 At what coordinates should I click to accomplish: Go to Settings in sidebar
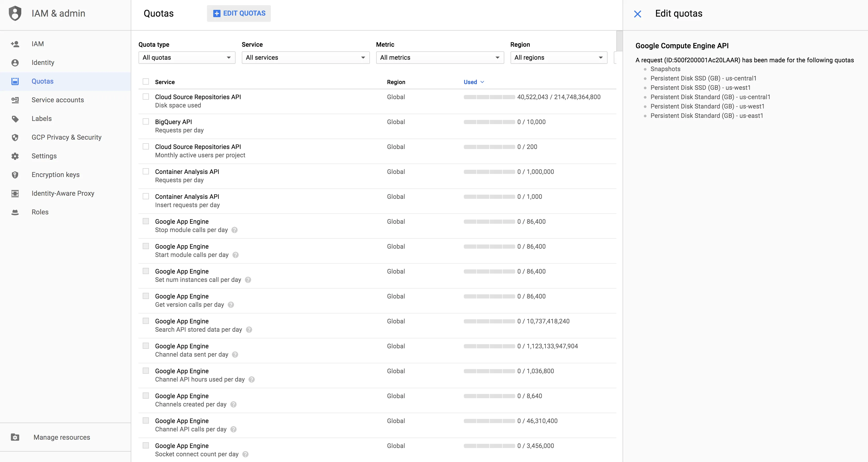pos(44,156)
